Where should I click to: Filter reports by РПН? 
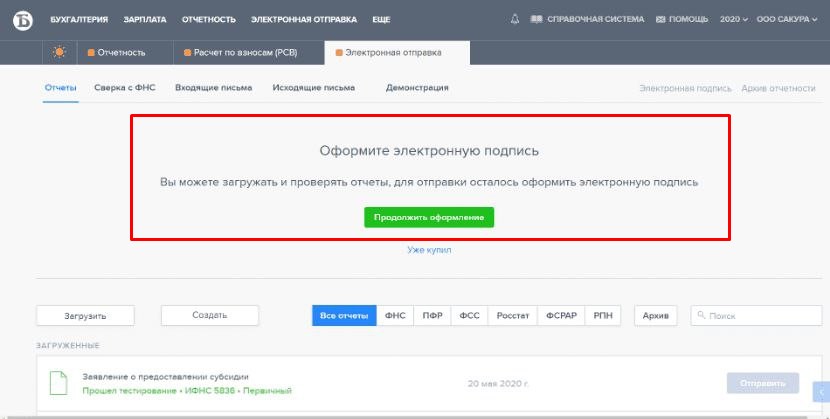point(603,315)
